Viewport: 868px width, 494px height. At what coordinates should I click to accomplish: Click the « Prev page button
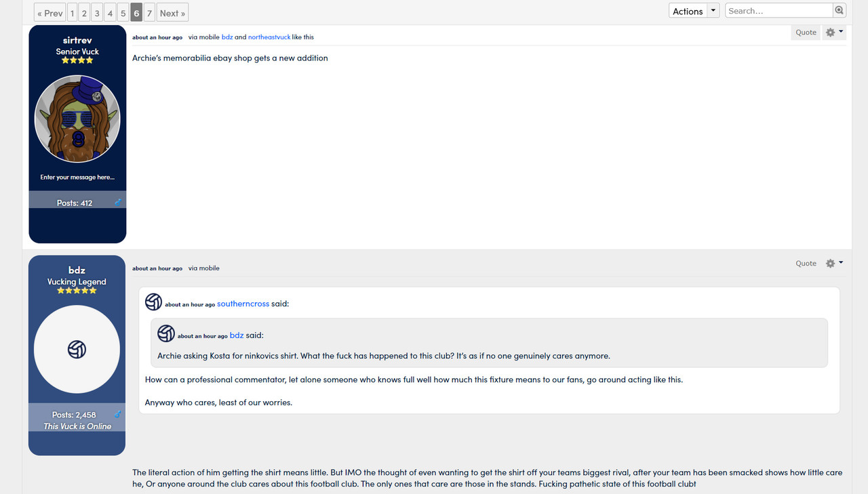(50, 13)
